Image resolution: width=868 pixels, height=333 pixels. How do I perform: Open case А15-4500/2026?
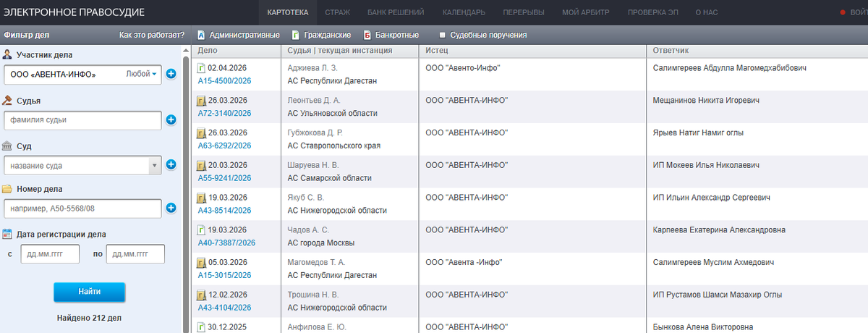coord(225,81)
